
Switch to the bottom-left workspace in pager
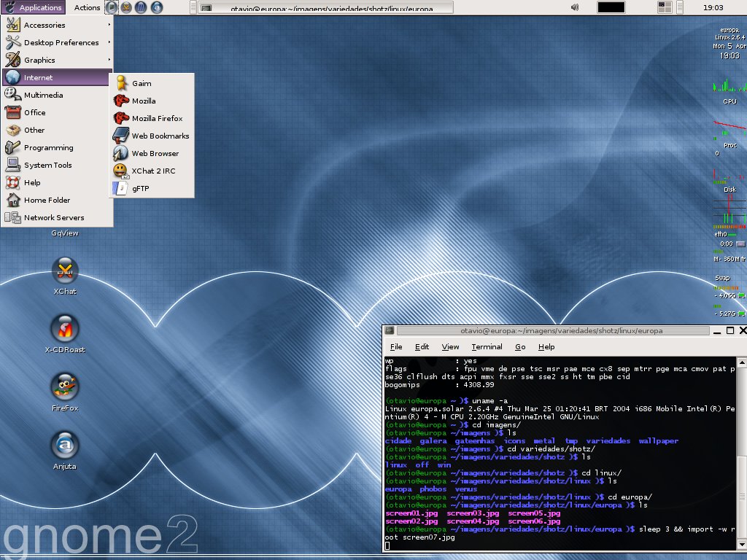[661, 10]
